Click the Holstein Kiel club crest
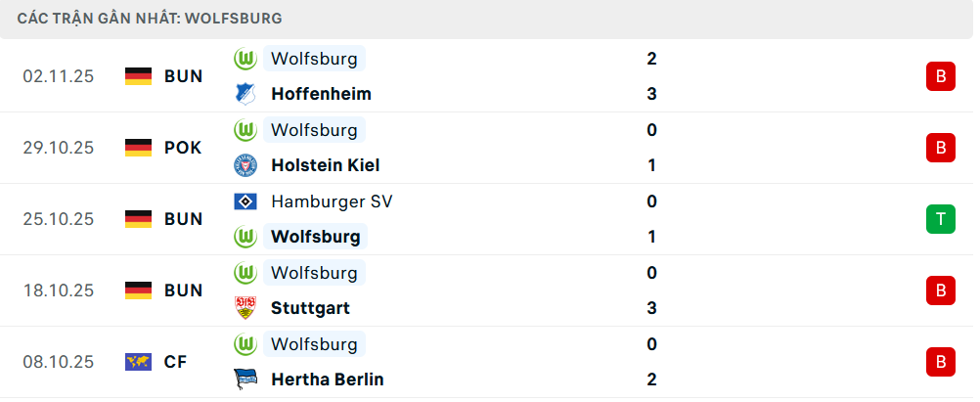Viewport: 980px width, 402px height. pos(245,165)
